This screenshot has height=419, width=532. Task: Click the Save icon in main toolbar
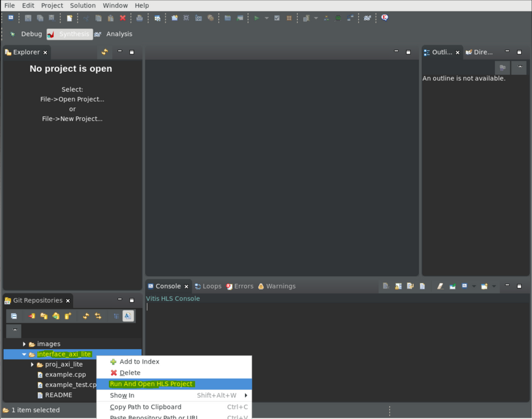[28, 18]
